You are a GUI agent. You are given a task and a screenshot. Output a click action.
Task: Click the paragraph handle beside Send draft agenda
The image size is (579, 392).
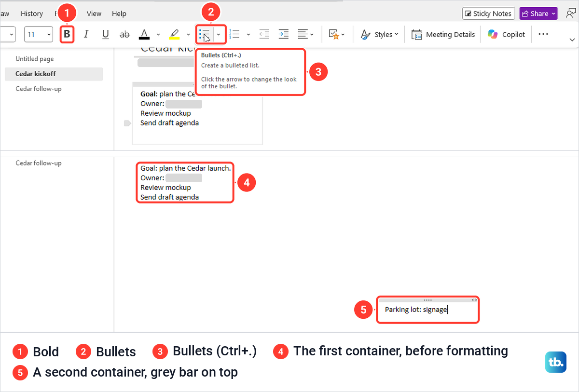pos(127,123)
